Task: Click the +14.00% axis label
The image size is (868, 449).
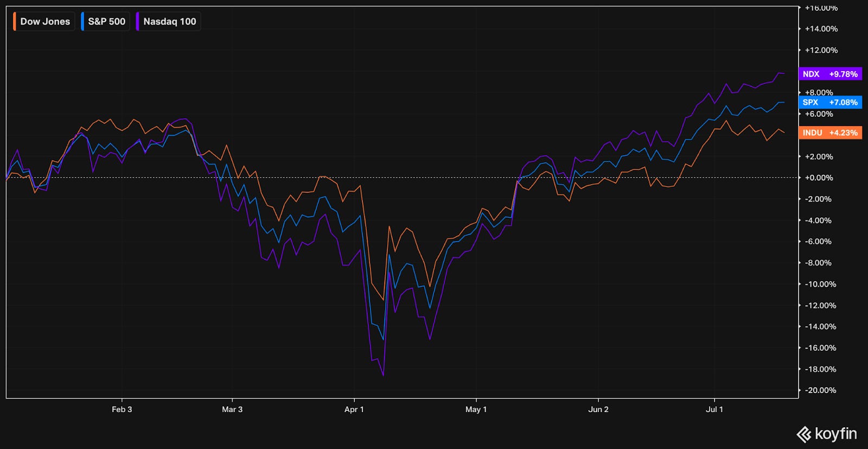Action: [821, 29]
